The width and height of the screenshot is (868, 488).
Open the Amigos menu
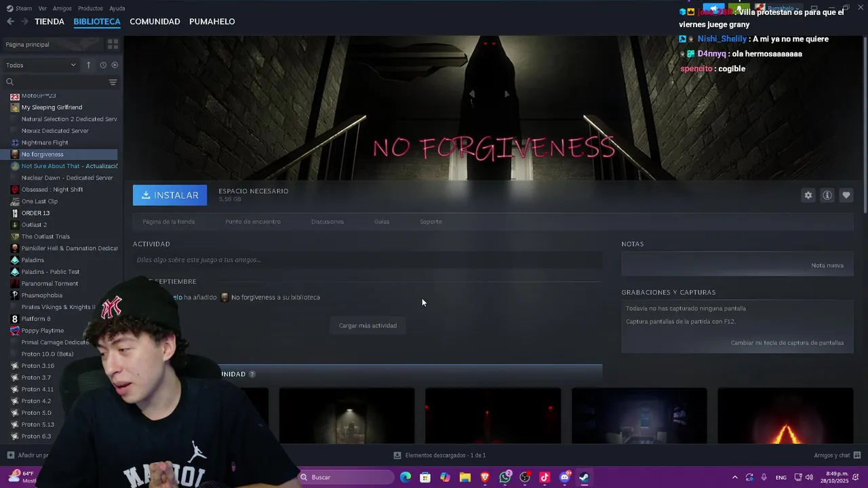[x=62, y=8]
